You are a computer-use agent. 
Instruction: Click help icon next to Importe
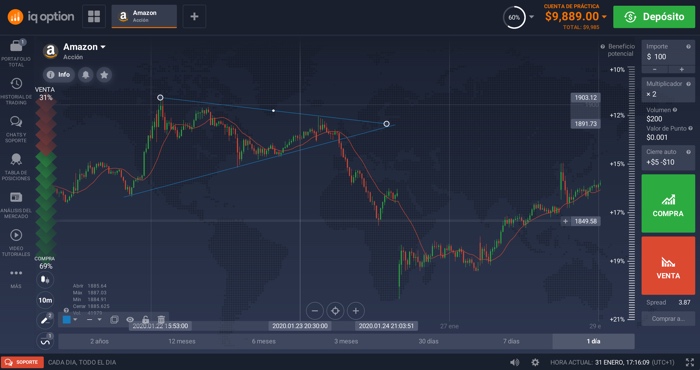point(688,46)
